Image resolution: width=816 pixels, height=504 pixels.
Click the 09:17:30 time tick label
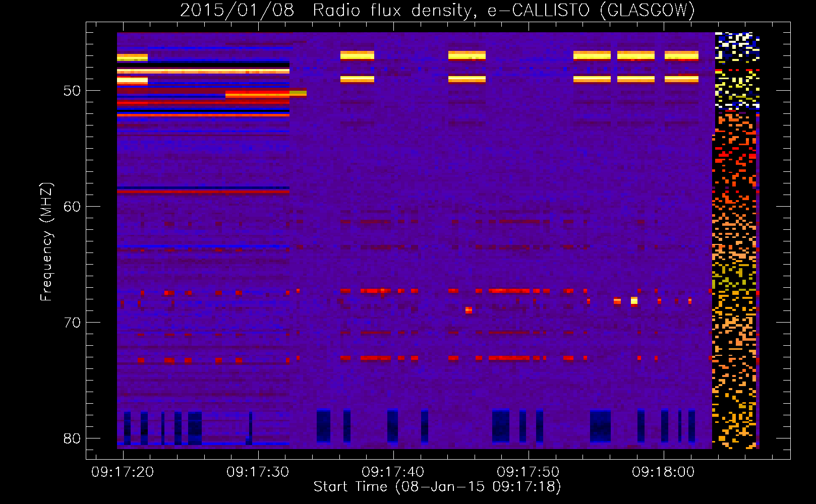click(x=258, y=472)
